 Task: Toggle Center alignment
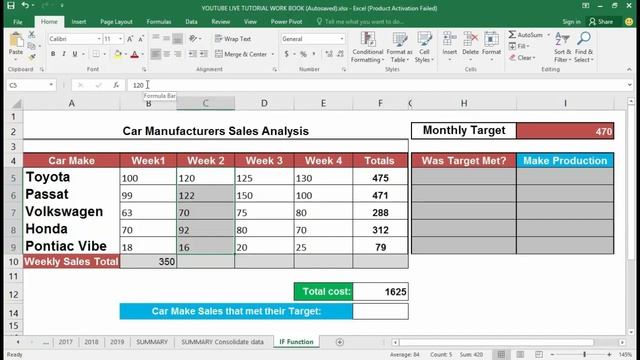[x=167, y=54]
